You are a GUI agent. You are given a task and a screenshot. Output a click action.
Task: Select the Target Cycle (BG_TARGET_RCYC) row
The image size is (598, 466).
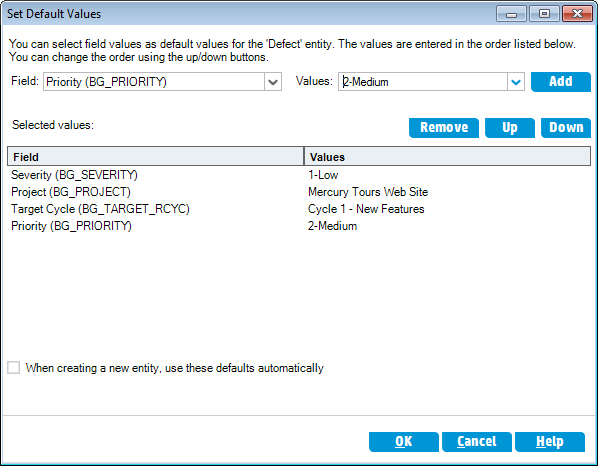coord(299,209)
